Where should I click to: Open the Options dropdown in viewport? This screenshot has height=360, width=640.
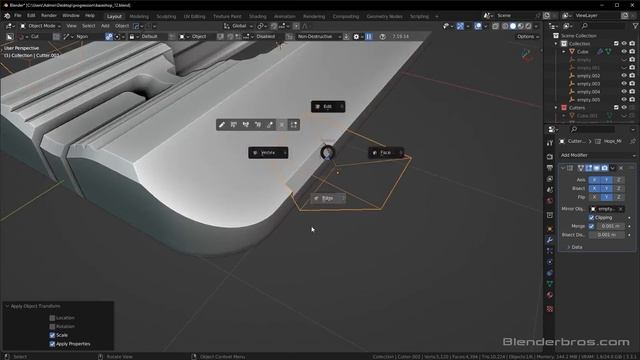[x=528, y=36]
